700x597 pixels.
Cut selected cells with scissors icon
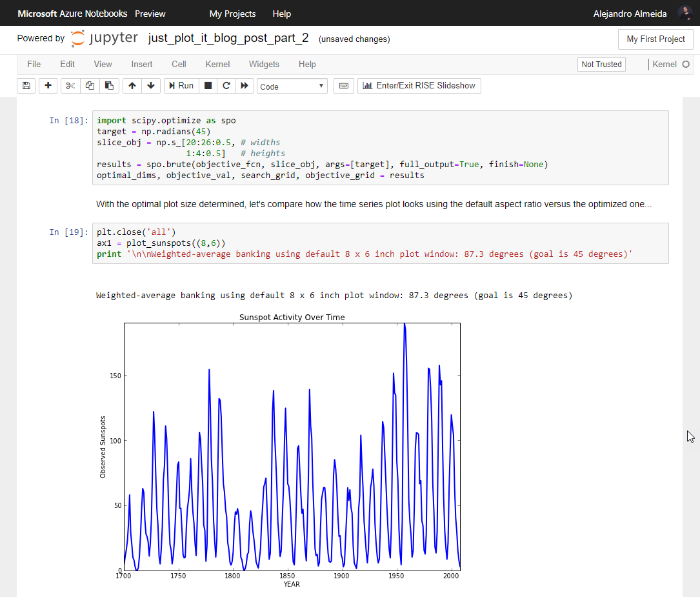70,86
